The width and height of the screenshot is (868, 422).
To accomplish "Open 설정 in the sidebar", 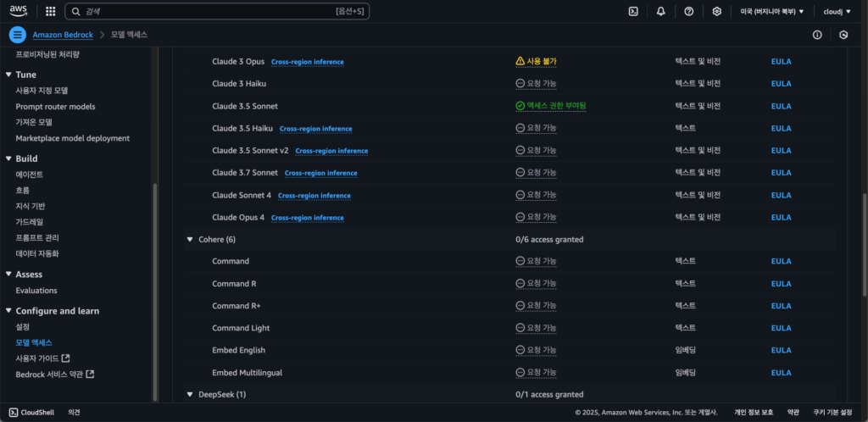I will point(23,327).
